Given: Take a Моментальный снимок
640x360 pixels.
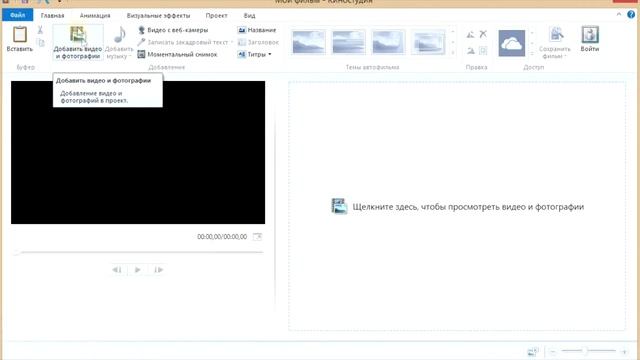Looking at the screenshot, I should click(x=178, y=54).
